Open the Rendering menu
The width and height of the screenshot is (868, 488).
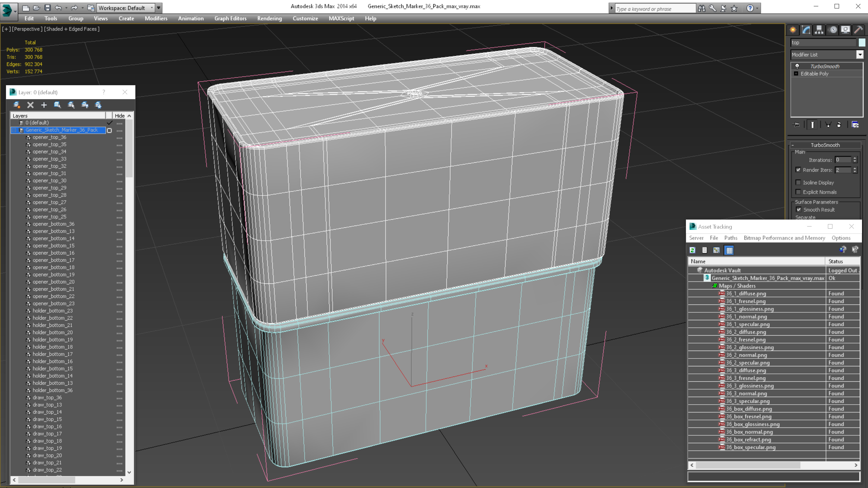click(269, 18)
